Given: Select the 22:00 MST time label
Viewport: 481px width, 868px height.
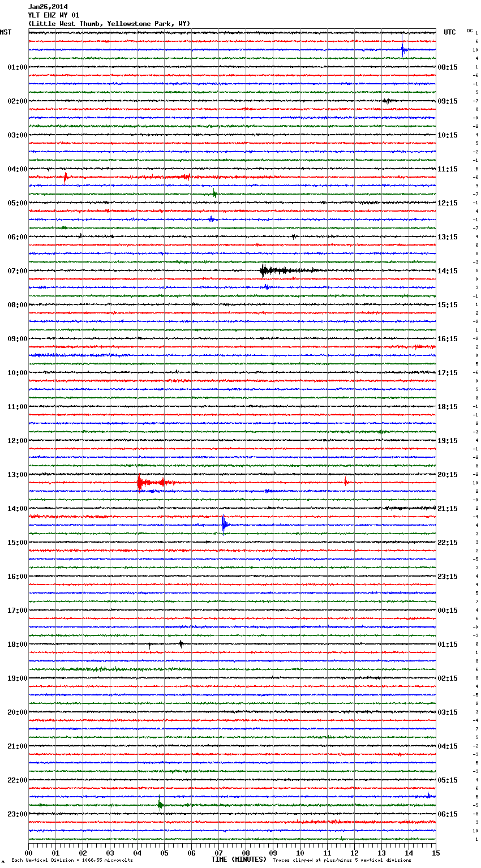Looking at the screenshot, I should (x=17, y=780).
